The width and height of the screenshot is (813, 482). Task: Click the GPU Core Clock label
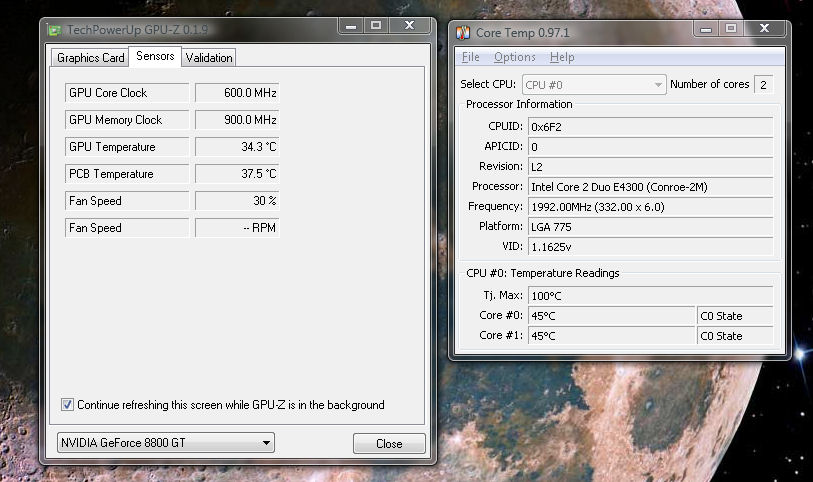[127, 93]
